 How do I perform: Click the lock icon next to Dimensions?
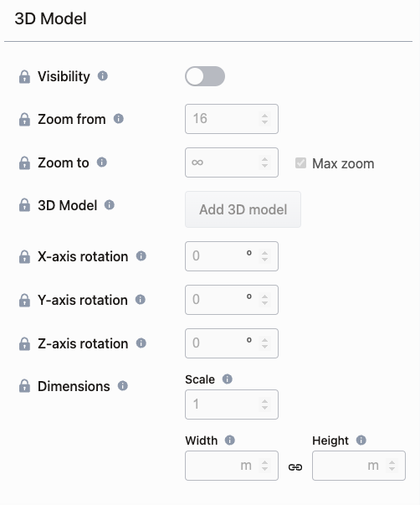[x=24, y=386]
